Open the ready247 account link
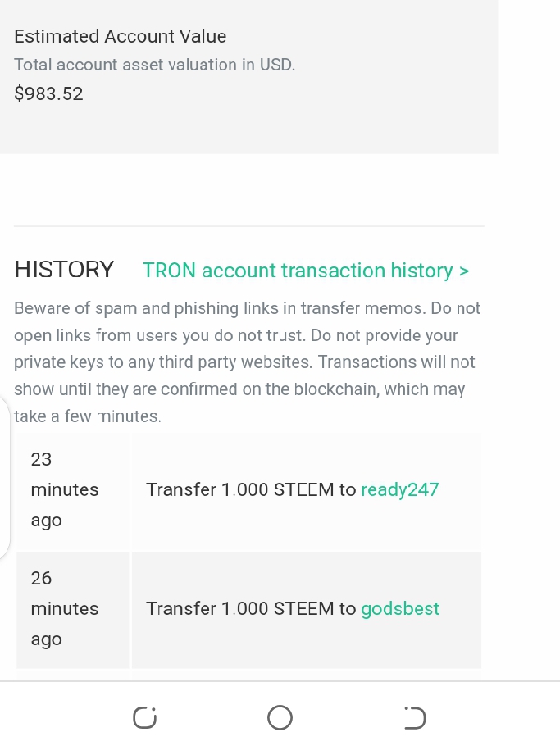Viewport: 560px width, 755px height. [399, 489]
